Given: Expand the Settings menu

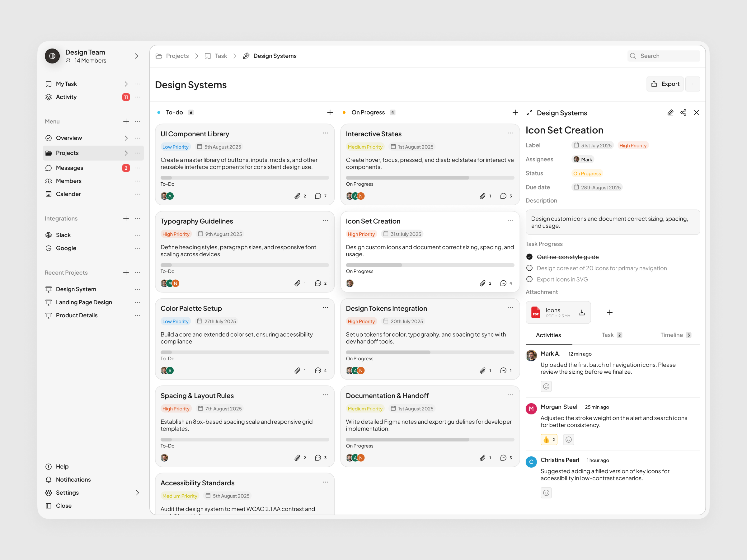Looking at the screenshot, I should [138, 492].
